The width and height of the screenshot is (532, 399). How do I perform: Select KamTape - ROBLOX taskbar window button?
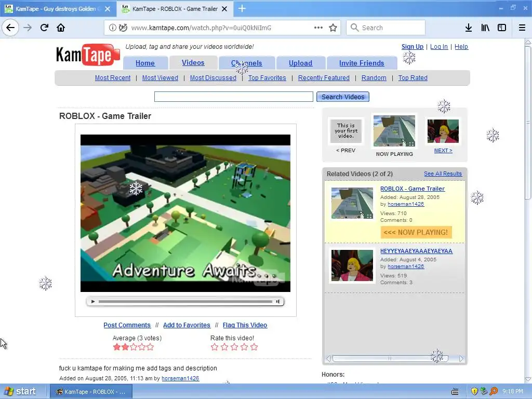point(90,392)
